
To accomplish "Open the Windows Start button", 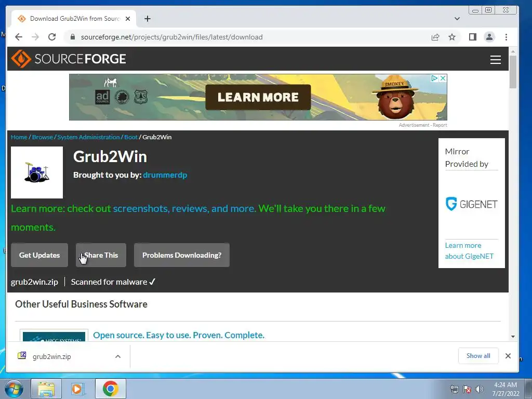I will [x=14, y=389].
